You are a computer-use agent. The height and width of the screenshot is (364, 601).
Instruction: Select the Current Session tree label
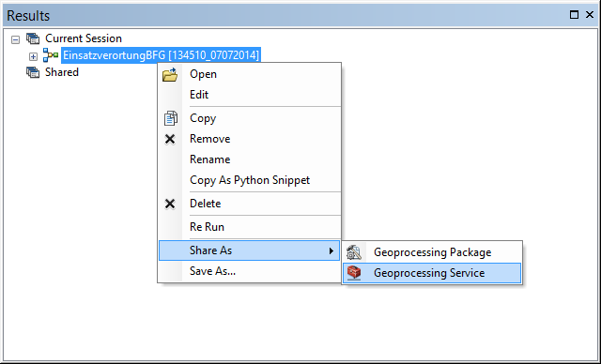coord(84,38)
